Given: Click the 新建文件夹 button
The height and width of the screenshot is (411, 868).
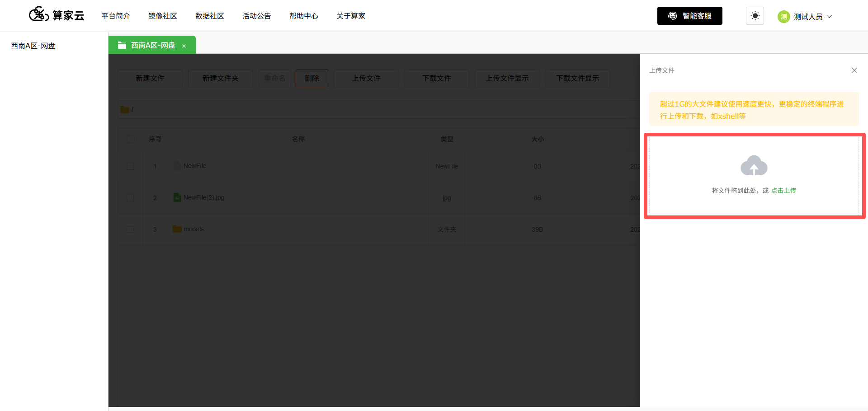Looking at the screenshot, I should click(221, 78).
